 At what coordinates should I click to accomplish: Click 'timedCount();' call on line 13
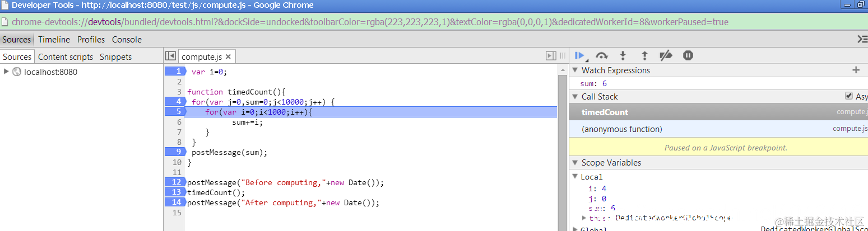(x=216, y=192)
